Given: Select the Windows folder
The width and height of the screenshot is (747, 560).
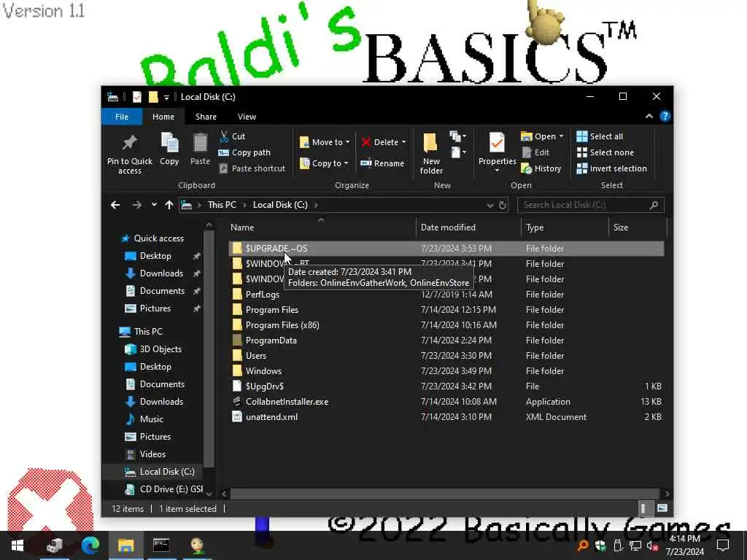Looking at the screenshot, I should (x=446, y=371).
